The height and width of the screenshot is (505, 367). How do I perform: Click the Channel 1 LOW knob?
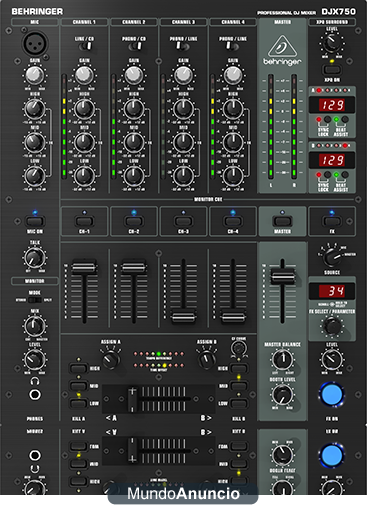click(x=84, y=176)
